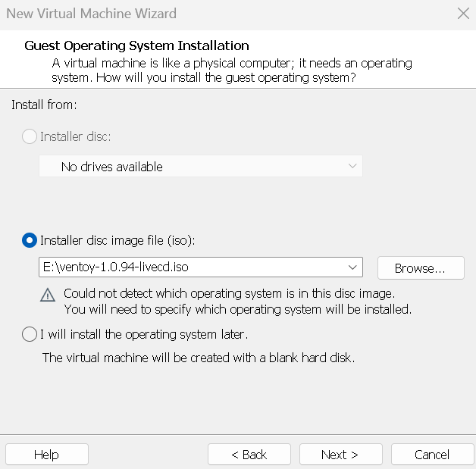This screenshot has height=469, width=476.
Task: Select the Installer disc radio button
Action: click(30, 136)
